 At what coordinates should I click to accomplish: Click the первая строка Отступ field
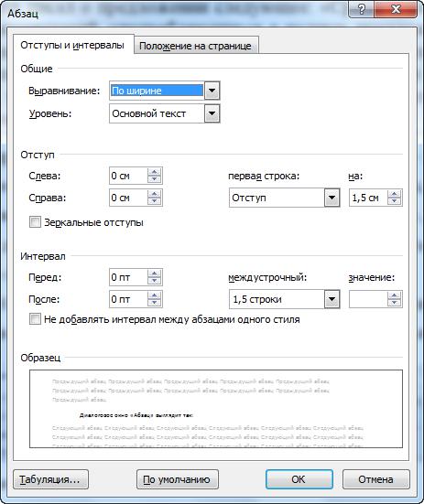point(277,198)
